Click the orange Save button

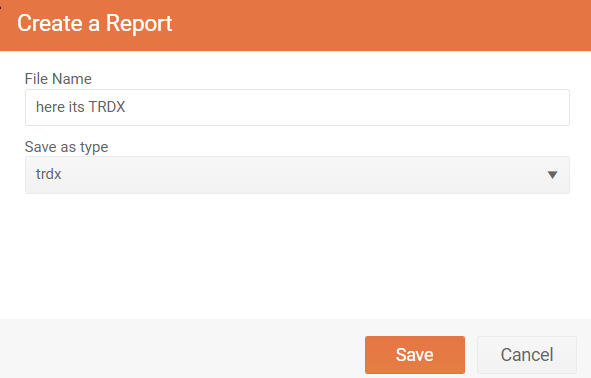pyautogui.click(x=415, y=355)
